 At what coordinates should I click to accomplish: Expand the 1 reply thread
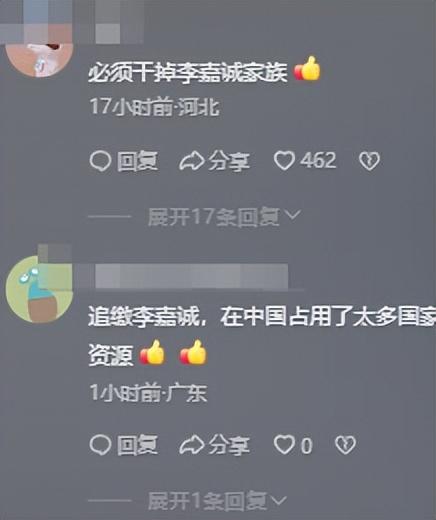[x=217, y=501]
